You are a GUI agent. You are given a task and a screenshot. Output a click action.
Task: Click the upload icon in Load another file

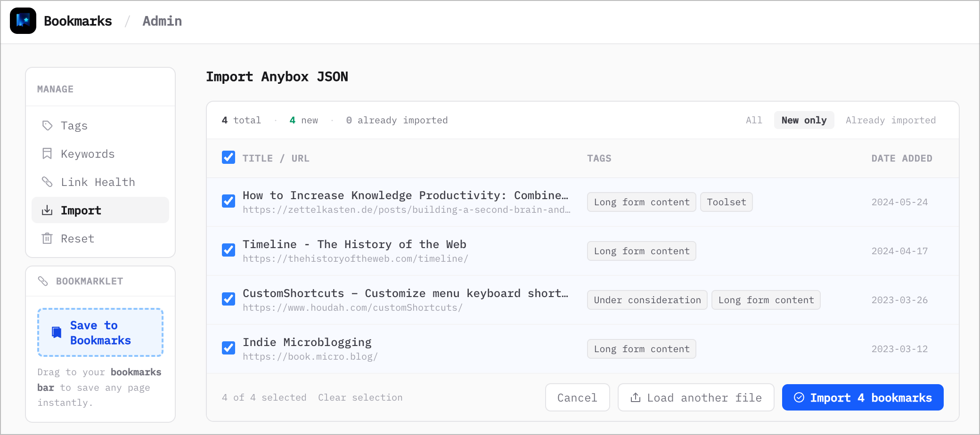(636, 397)
